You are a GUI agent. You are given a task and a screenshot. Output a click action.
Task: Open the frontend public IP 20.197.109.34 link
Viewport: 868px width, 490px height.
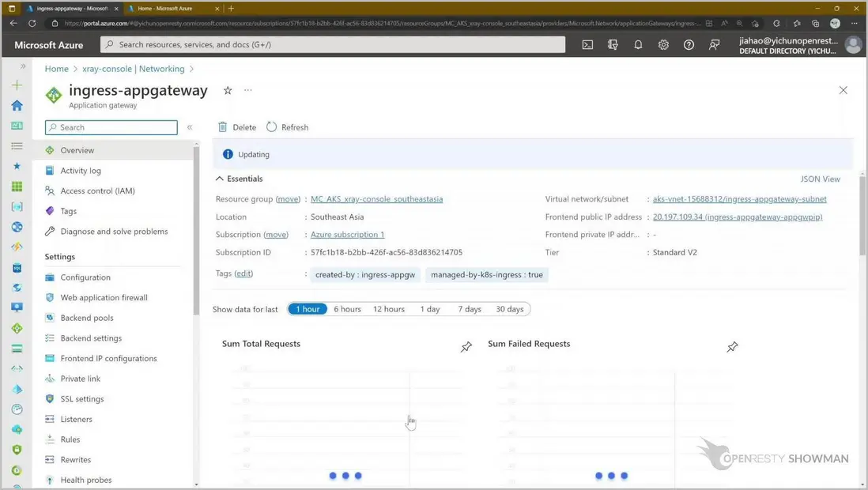[x=738, y=217]
